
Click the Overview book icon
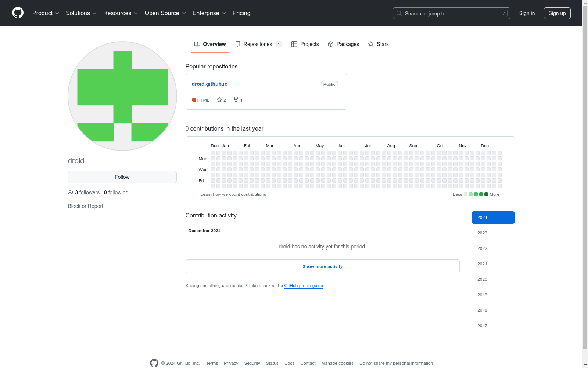[197, 44]
